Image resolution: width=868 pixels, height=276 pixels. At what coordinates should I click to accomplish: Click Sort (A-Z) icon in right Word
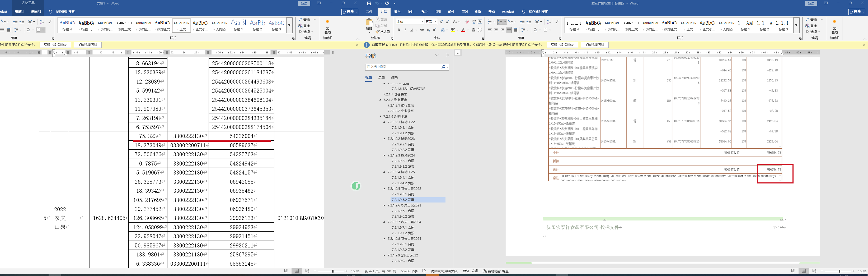[x=548, y=22]
